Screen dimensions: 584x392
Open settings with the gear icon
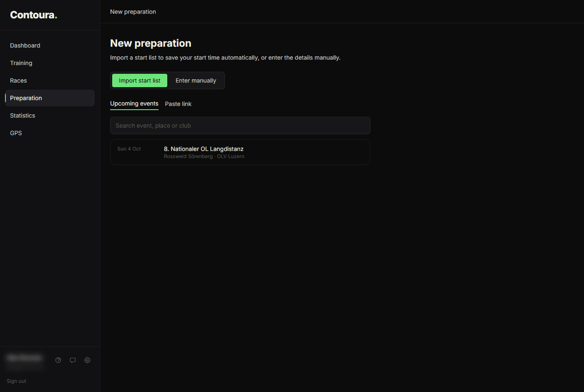tap(88, 360)
